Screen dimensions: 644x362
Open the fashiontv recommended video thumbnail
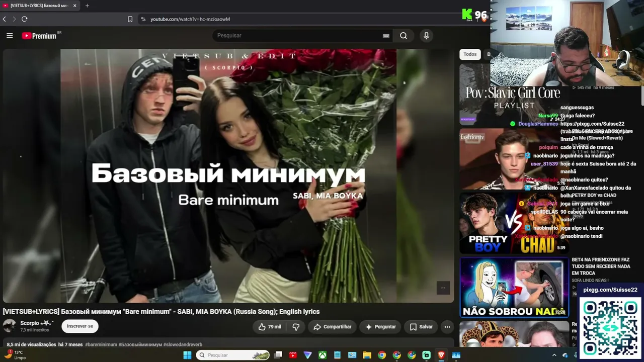514,159
